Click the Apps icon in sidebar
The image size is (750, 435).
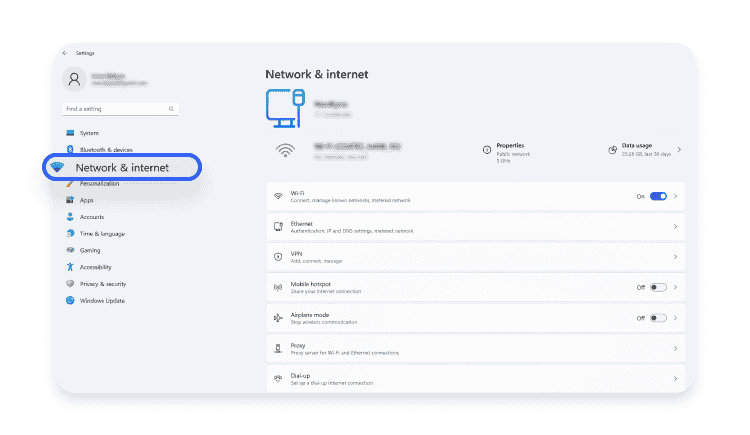70,200
